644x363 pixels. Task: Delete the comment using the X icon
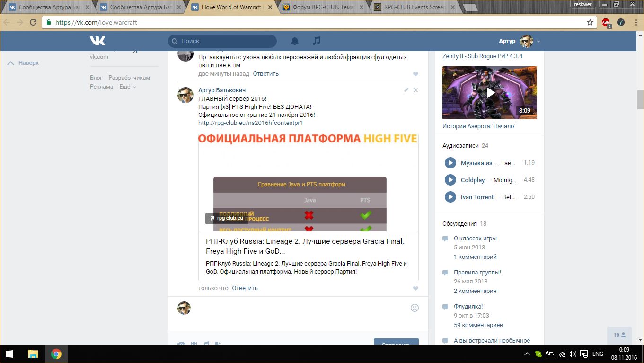(x=416, y=90)
